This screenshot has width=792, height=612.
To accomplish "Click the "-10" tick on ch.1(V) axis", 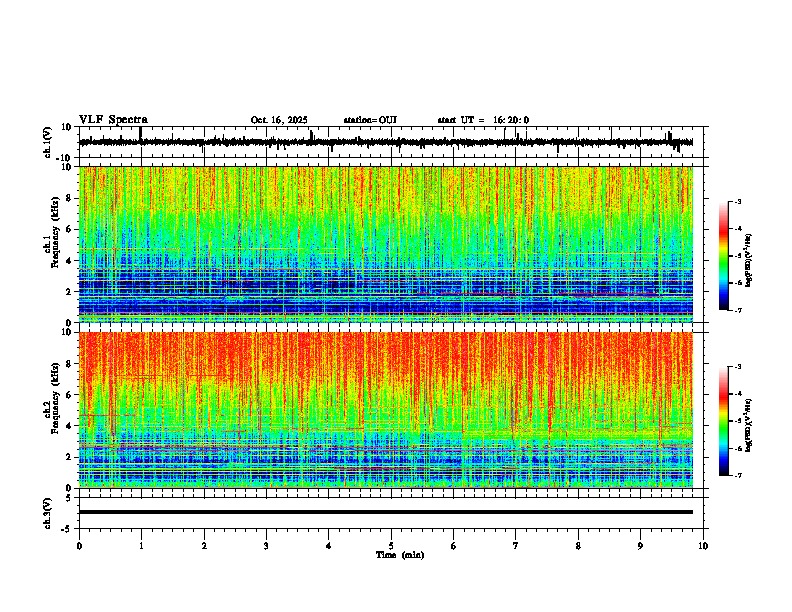I will click(x=65, y=158).
